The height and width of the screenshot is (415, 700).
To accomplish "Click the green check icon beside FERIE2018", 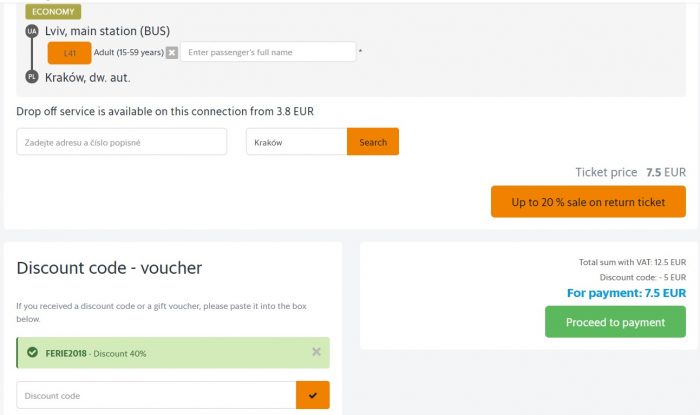I will 32,352.
